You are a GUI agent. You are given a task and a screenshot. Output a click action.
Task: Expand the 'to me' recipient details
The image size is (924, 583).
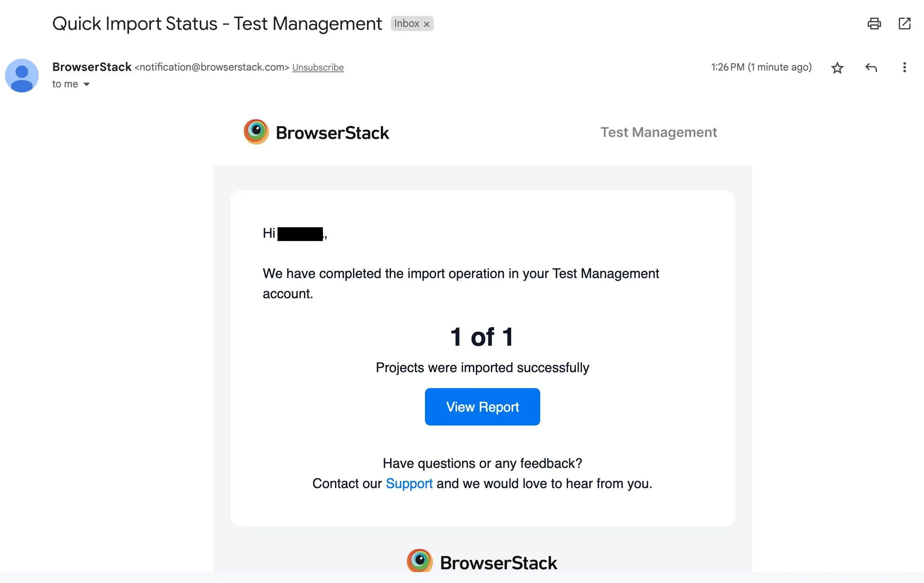(87, 84)
